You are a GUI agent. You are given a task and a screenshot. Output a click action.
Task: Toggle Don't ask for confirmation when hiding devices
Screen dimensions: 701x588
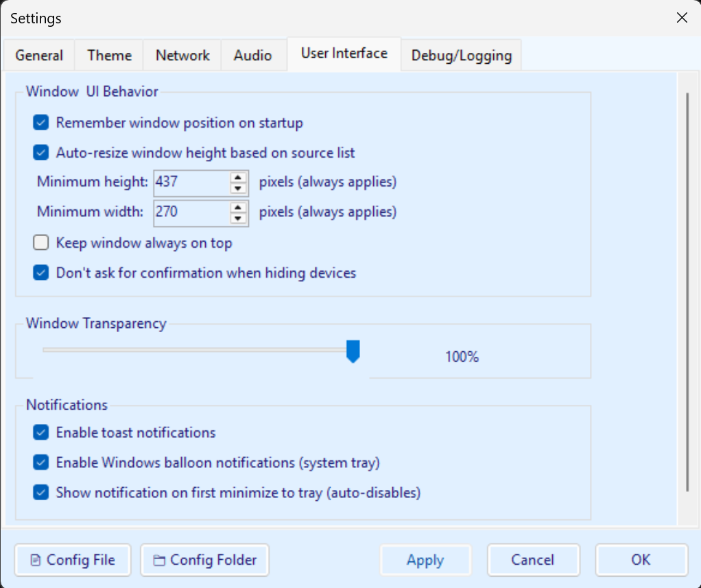coord(40,272)
